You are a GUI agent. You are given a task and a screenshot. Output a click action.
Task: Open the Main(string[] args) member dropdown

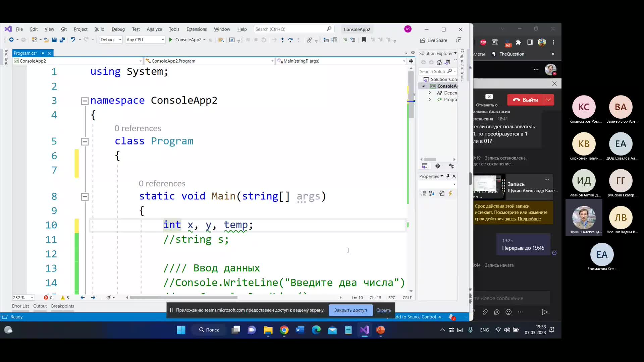pyautogui.click(x=341, y=61)
